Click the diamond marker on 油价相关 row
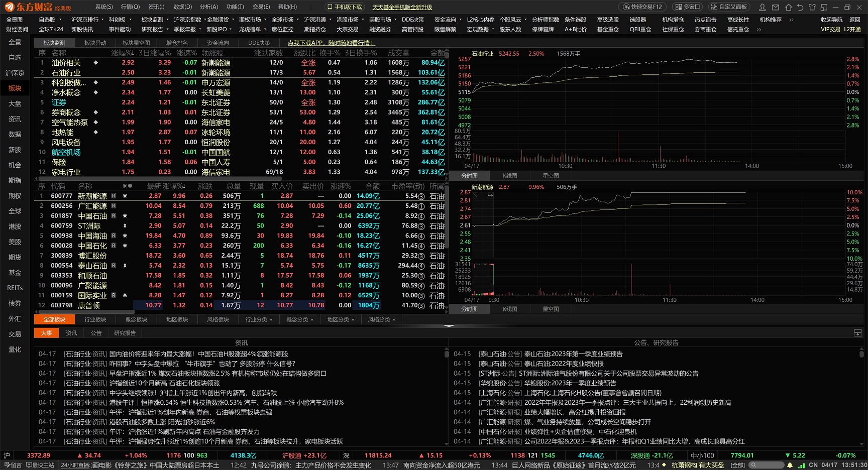 (95, 63)
